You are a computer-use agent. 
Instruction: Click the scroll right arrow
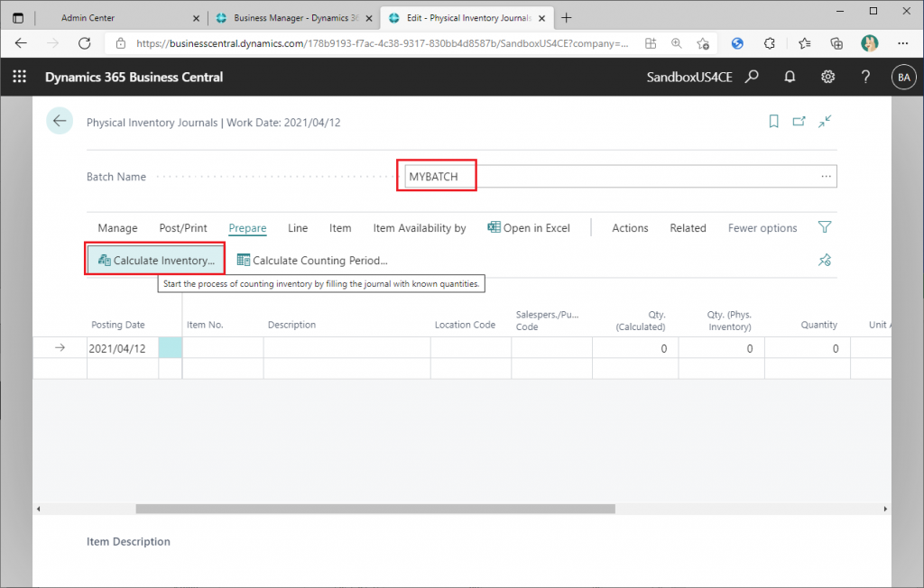tap(885, 509)
